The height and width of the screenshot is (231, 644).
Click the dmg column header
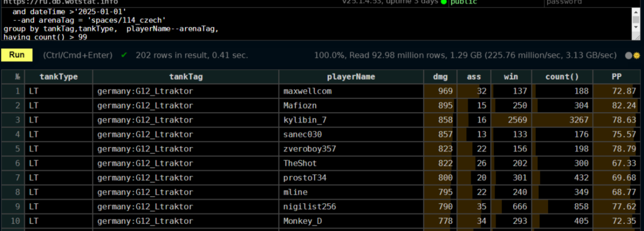click(x=440, y=77)
